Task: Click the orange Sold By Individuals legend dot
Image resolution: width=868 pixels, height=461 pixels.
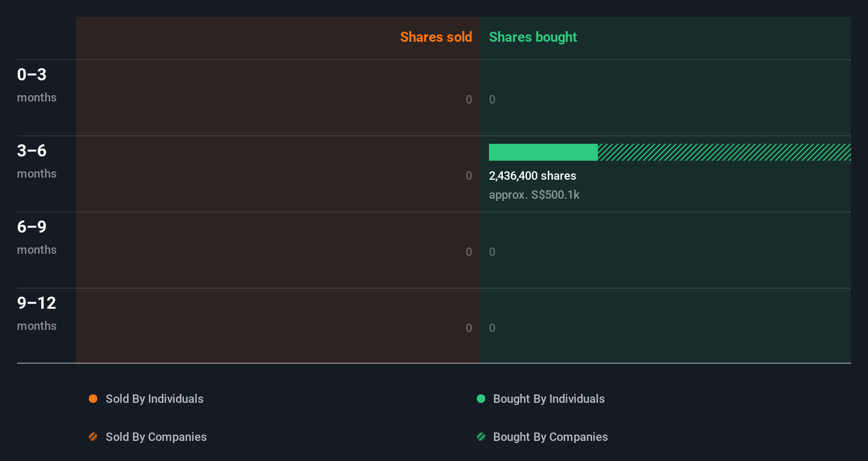Action: [x=93, y=399]
